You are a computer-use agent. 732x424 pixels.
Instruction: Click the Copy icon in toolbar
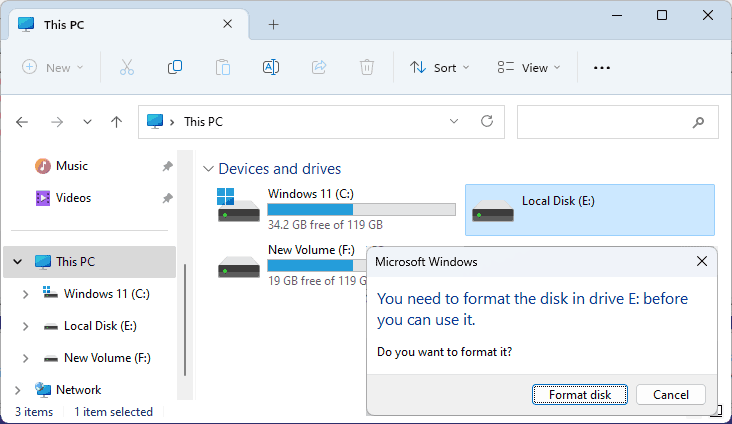(175, 67)
